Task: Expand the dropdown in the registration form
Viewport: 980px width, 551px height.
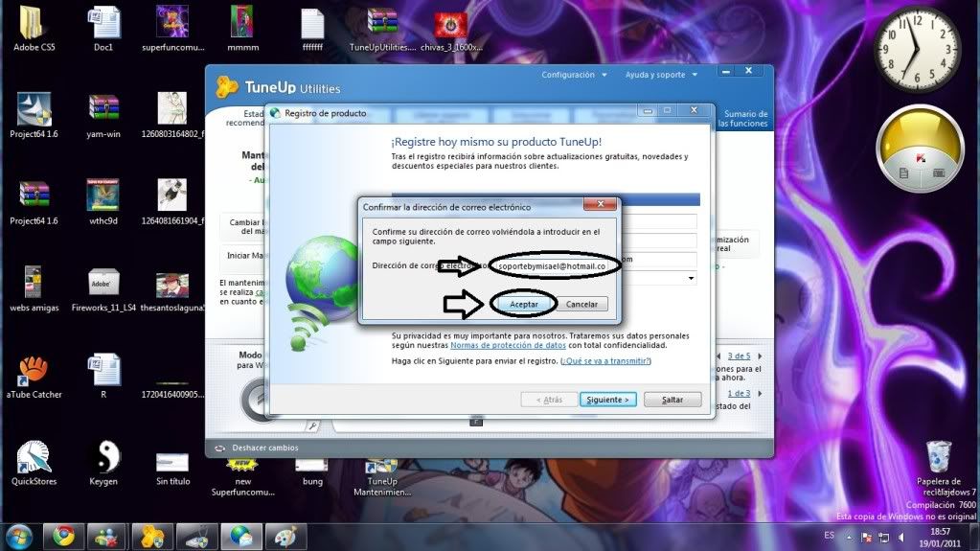Action: 691,278
